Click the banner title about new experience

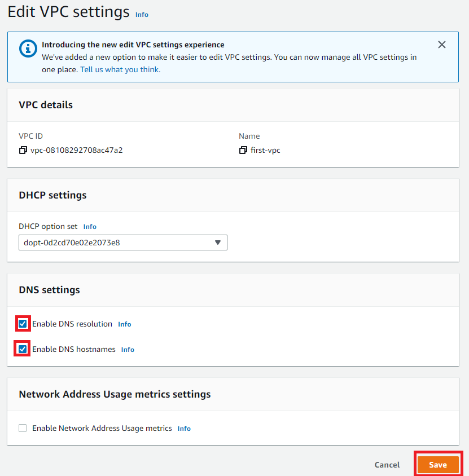tap(133, 45)
